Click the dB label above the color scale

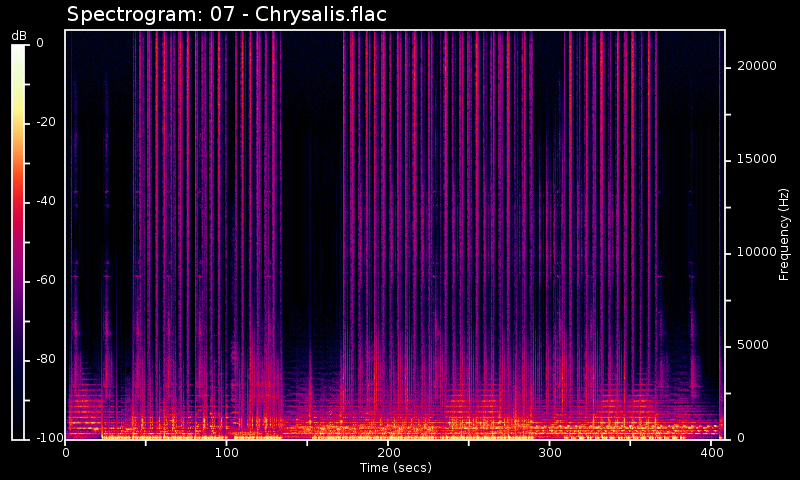pyautogui.click(x=19, y=36)
